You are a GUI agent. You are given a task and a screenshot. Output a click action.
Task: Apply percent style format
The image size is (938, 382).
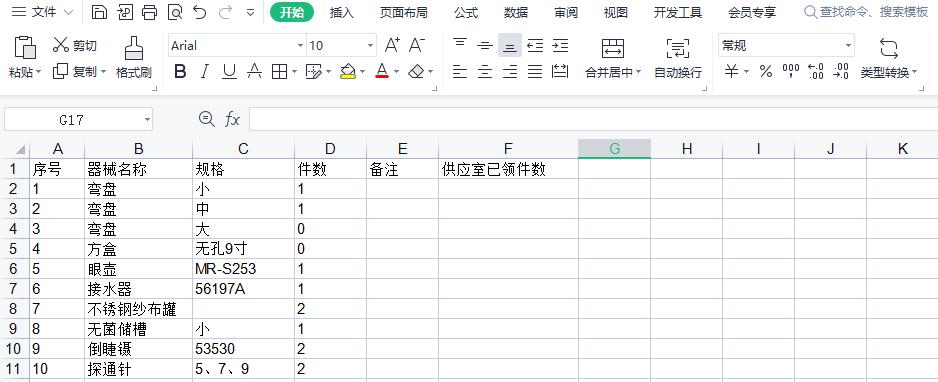(x=766, y=72)
